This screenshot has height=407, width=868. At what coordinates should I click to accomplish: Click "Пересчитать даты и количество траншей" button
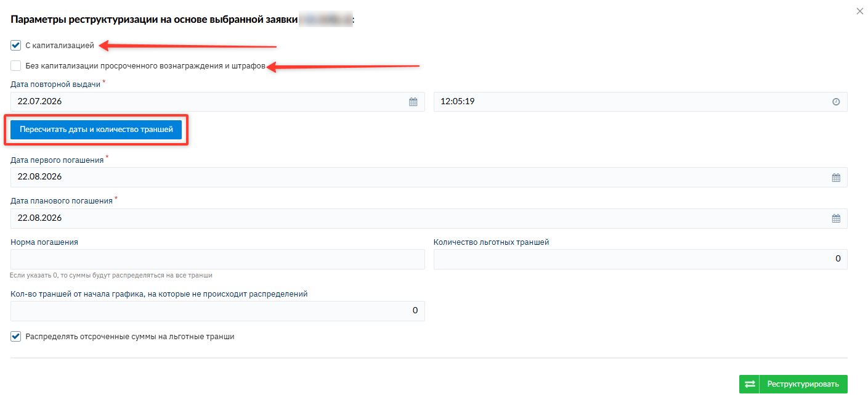tap(96, 129)
